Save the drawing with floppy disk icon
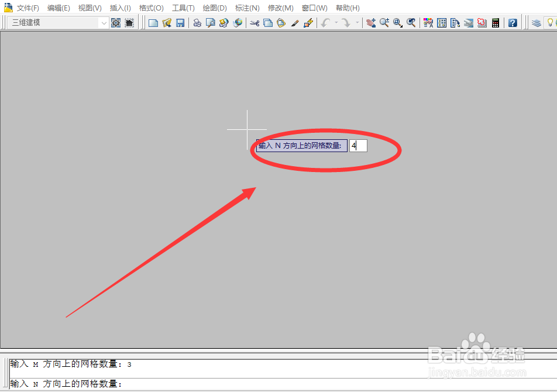 [x=180, y=23]
